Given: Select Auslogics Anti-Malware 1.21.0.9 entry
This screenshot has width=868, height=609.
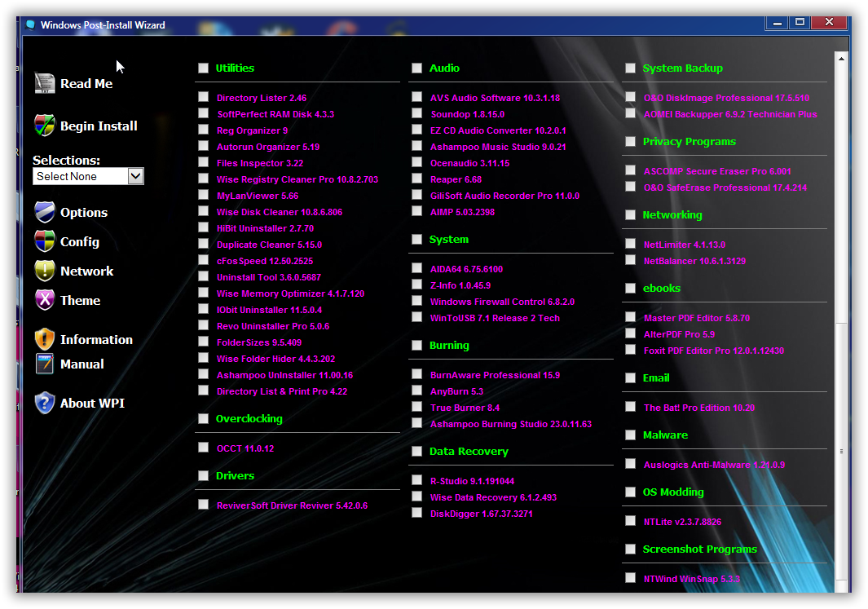Looking at the screenshot, I should pyautogui.click(x=714, y=465).
